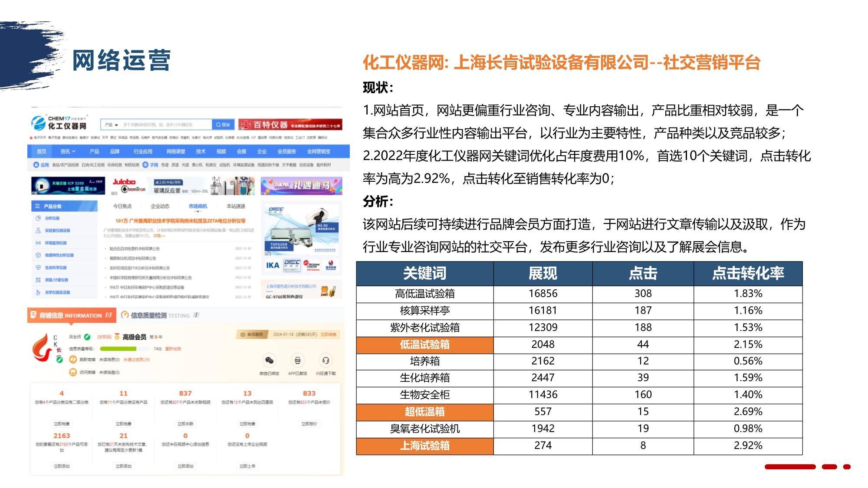Click the orange 重新检测 link
868x488 pixels.
(x=173, y=349)
